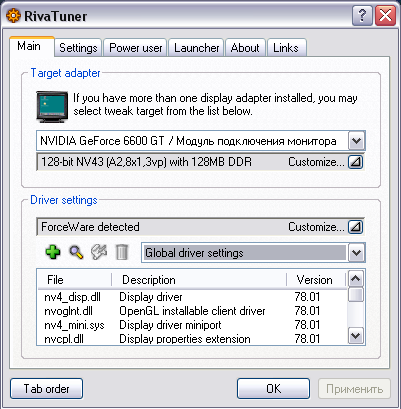Select the nvoglnt.dll row in file list
Image resolution: width=401 pixels, height=409 pixels.
(x=192, y=311)
